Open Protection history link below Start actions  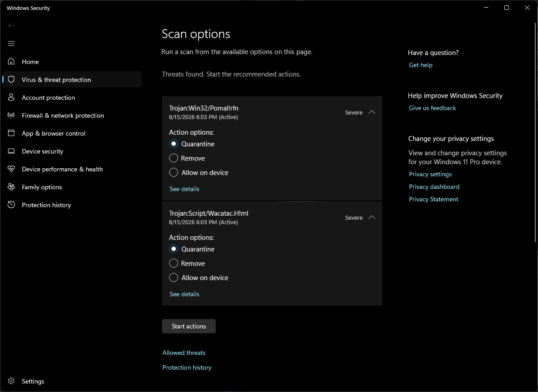[187, 367]
